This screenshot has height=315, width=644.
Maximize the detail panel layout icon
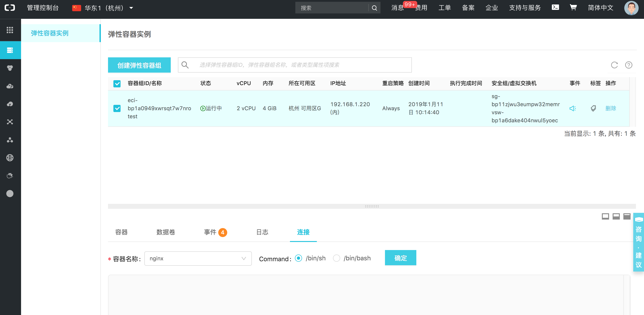point(627,216)
